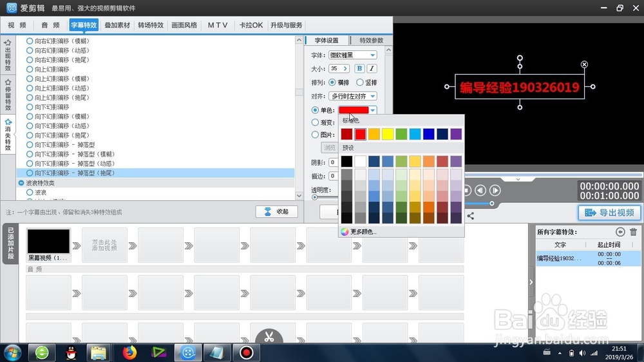The height and width of the screenshot is (362, 644).
Task: Toggle italic text formatting
Action: (372, 69)
